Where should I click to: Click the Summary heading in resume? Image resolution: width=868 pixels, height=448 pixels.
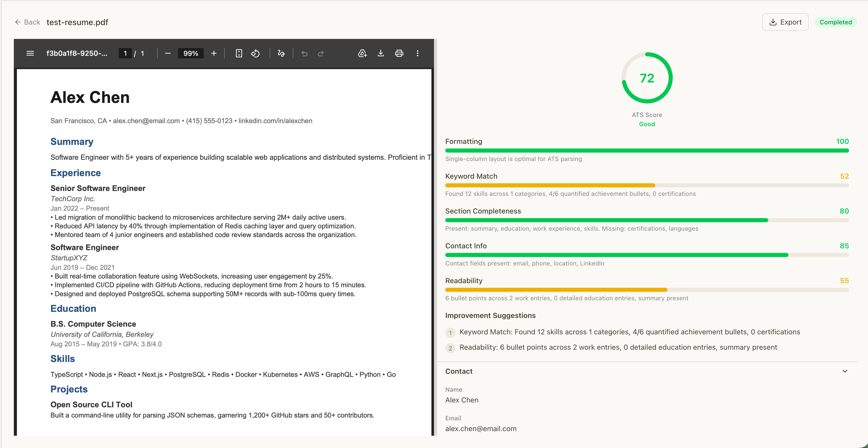(72, 142)
